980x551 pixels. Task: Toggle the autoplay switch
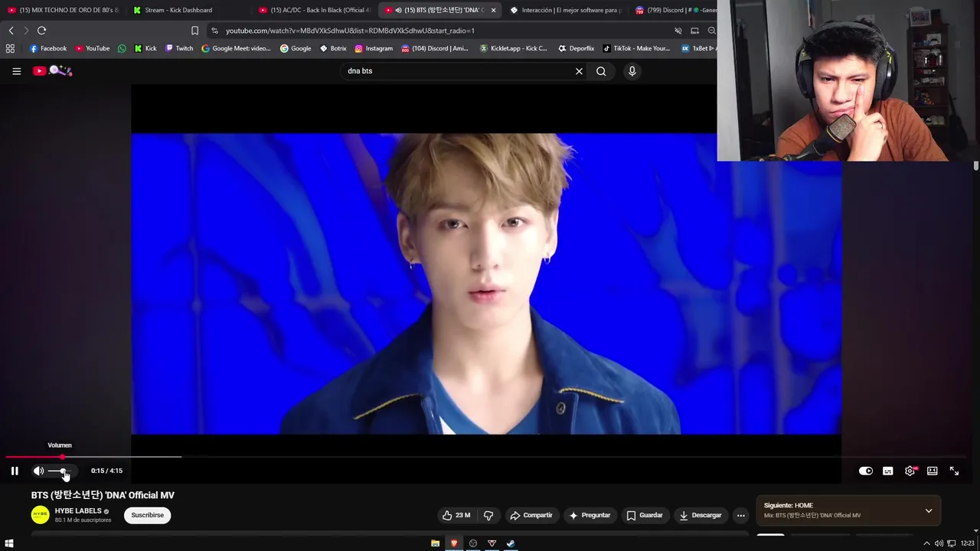click(866, 471)
